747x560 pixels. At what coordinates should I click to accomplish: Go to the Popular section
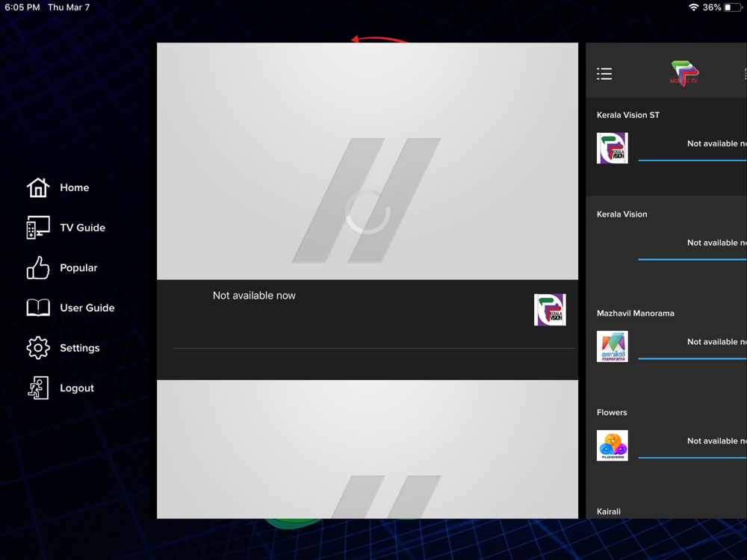click(x=62, y=267)
